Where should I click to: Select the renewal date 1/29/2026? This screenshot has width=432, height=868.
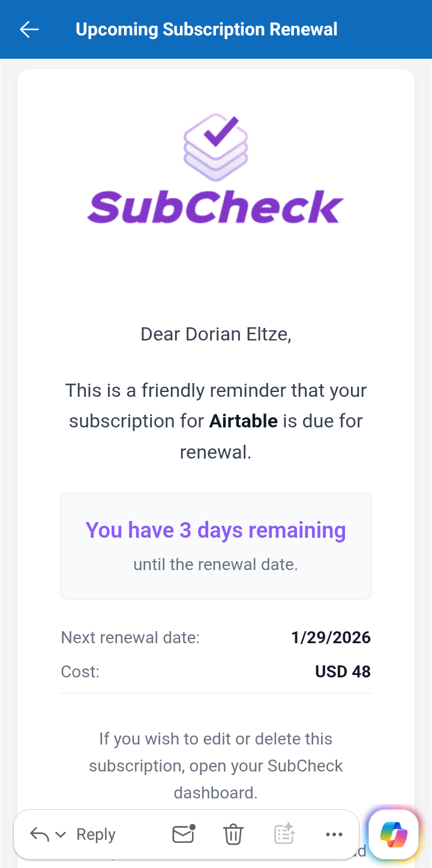331,637
